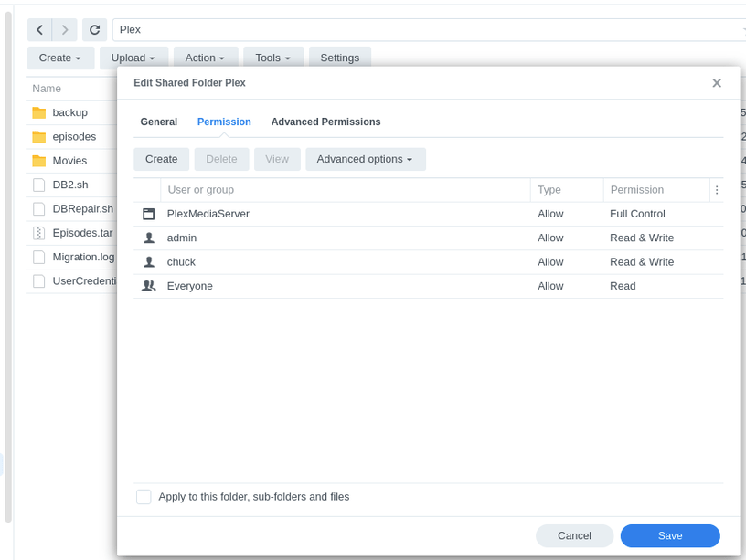Go back using the back arrow
This screenshot has height=560, width=746.
(x=40, y=30)
